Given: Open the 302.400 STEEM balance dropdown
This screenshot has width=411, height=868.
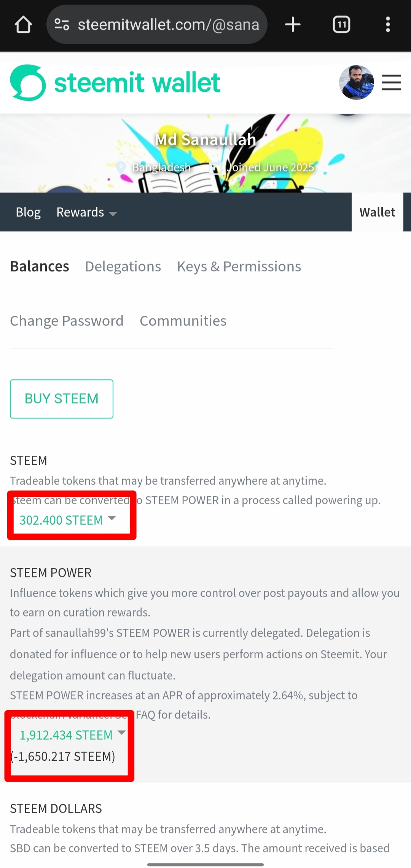Looking at the screenshot, I should 67,520.
